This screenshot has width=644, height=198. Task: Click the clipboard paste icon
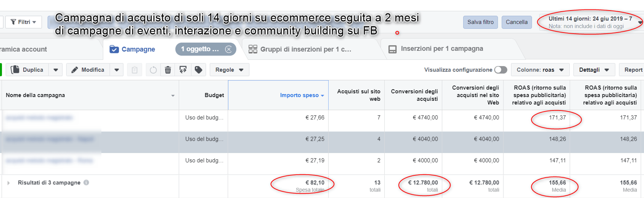(x=135, y=70)
